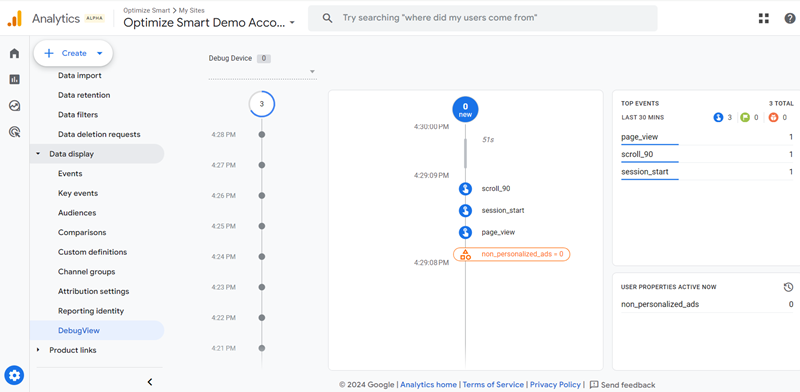Open Data import settings
Screen dimensions: 800x392
coord(80,76)
